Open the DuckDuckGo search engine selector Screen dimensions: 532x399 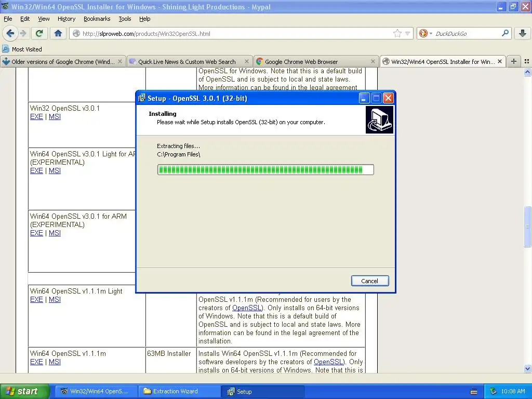tap(425, 33)
